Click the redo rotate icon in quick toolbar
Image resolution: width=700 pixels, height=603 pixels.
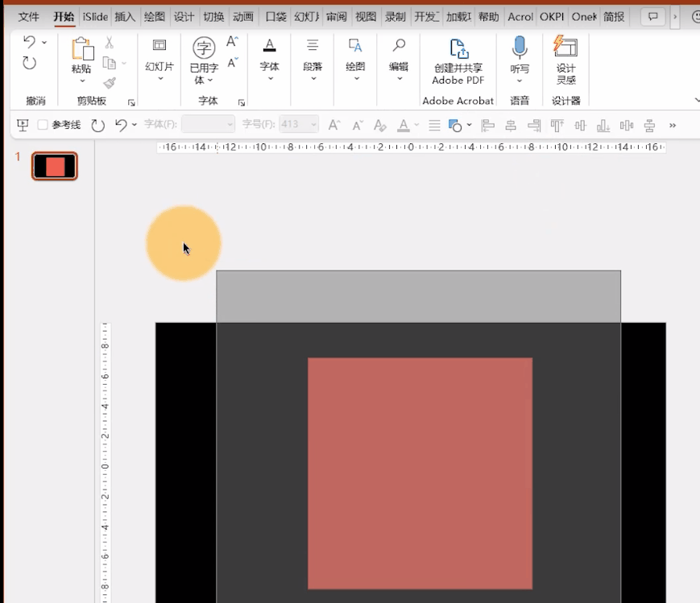[x=97, y=126]
